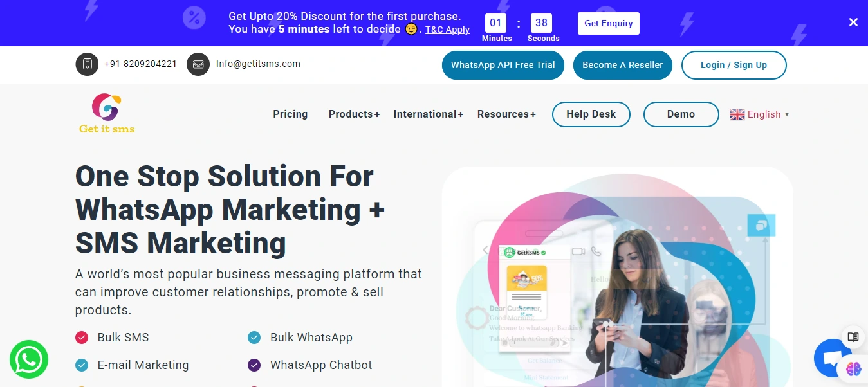This screenshot has width=868, height=387.
Task: Dismiss the discount banner with the X
Action: (853, 22)
